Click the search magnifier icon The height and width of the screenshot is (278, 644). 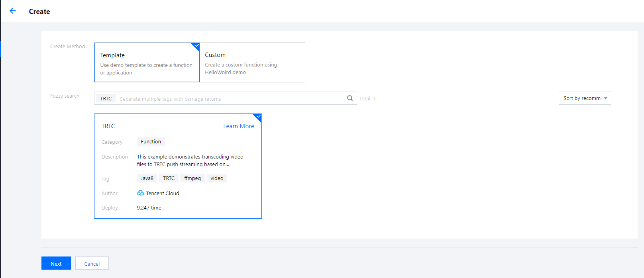click(350, 98)
